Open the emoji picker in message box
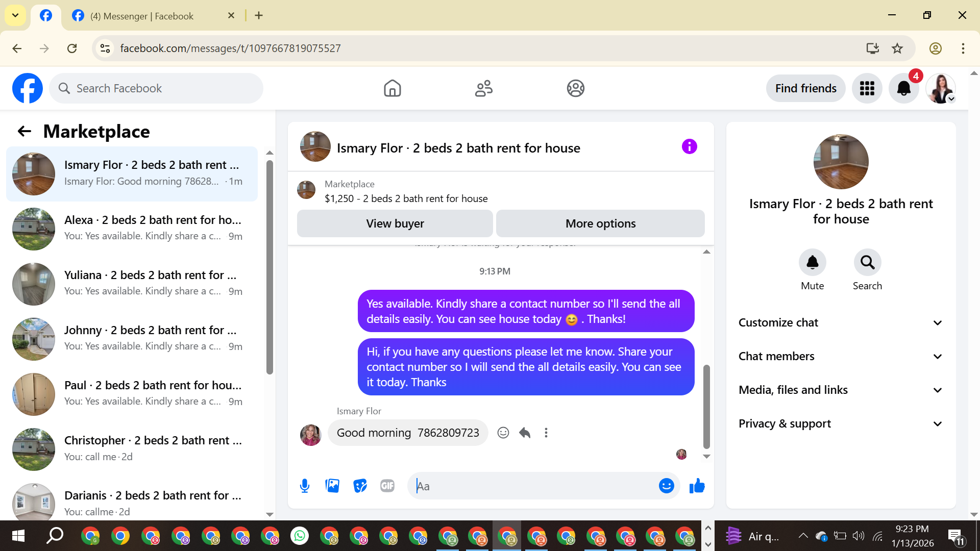980x551 pixels. pyautogui.click(x=666, y=486)
